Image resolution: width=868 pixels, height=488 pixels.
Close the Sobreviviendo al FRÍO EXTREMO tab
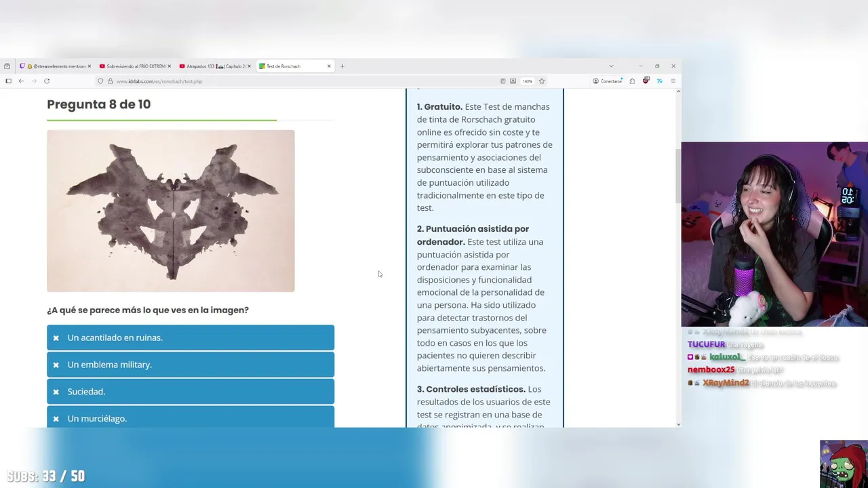(169, 66)
